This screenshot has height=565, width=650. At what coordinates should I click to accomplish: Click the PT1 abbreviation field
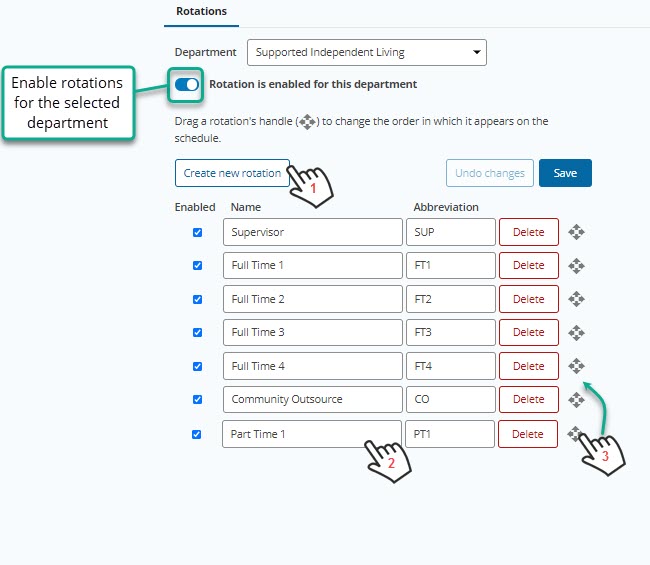450,434
